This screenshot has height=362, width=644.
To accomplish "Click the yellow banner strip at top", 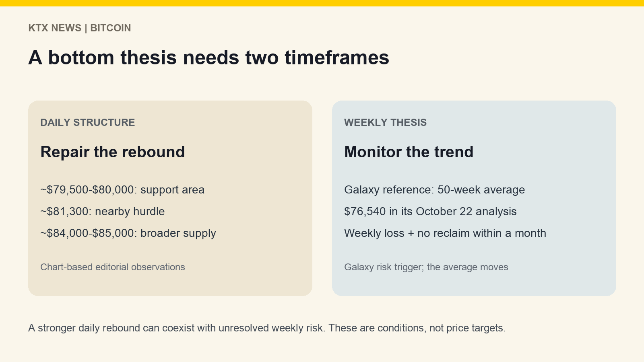I will [x=322, y=3].
